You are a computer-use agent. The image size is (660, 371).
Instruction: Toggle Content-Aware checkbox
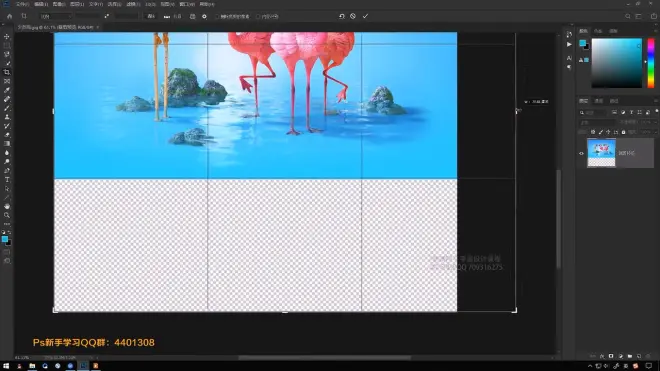(x=258, y=16)
